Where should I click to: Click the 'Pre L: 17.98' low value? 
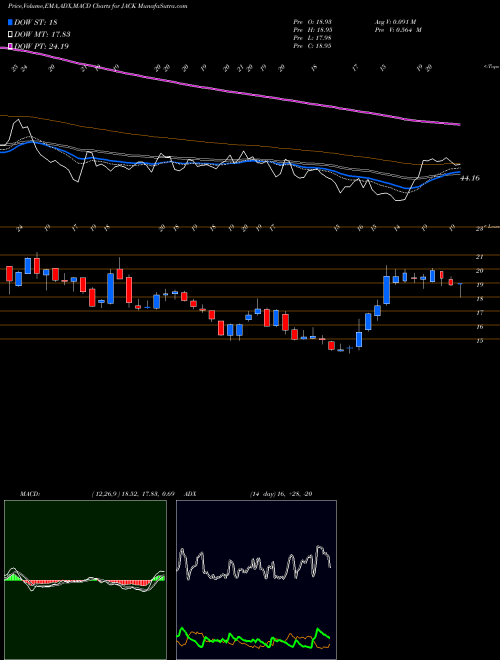click(312, 38)
